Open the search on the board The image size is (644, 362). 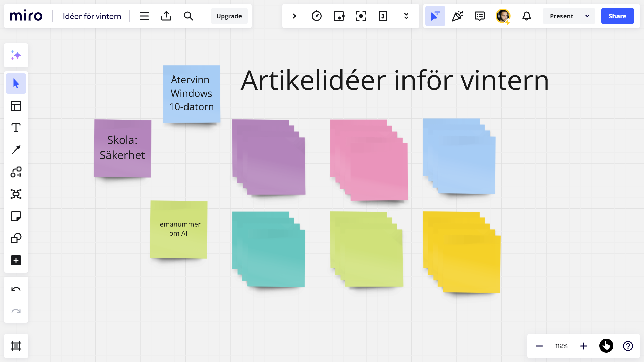[x=189, y=16]
